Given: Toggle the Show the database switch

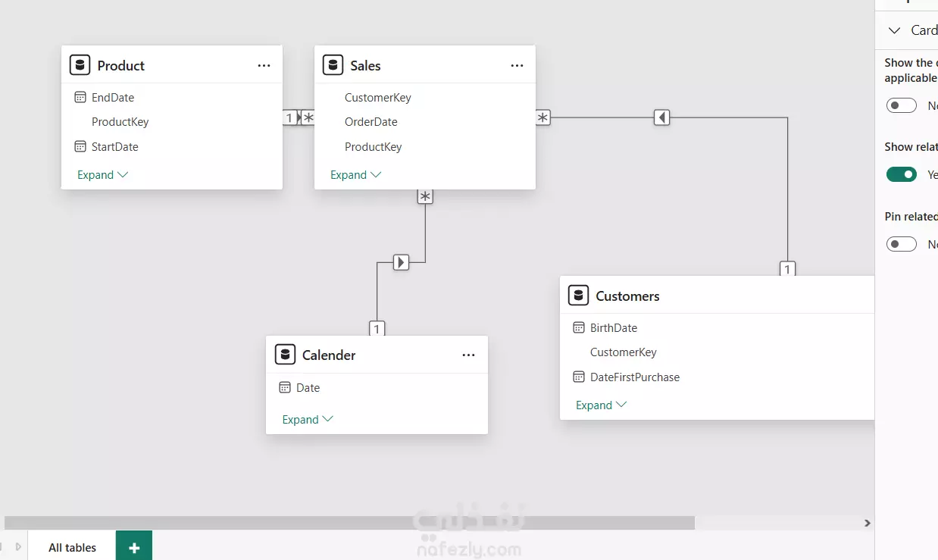Looking at the screenshot, I should coord(902,106).
